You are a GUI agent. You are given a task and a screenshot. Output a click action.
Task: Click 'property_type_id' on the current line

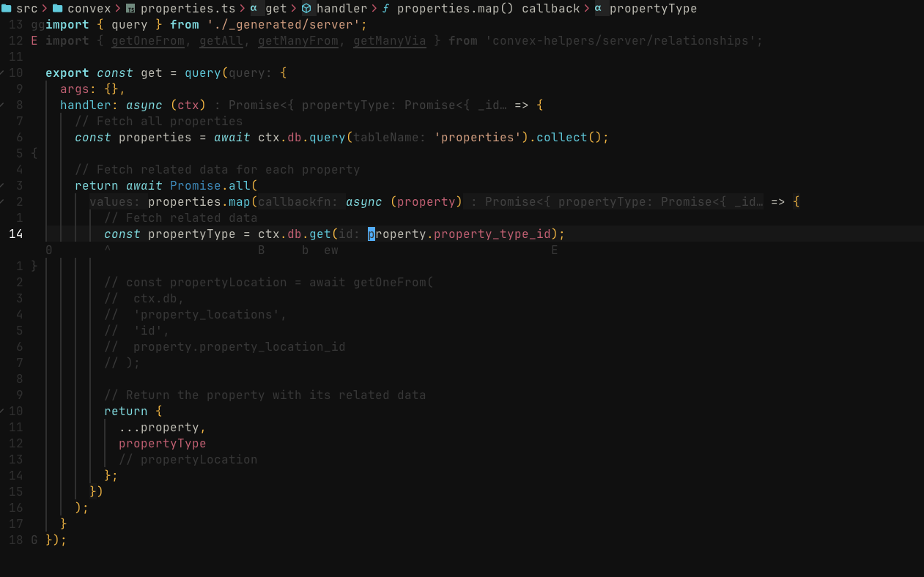coord(492,234)
